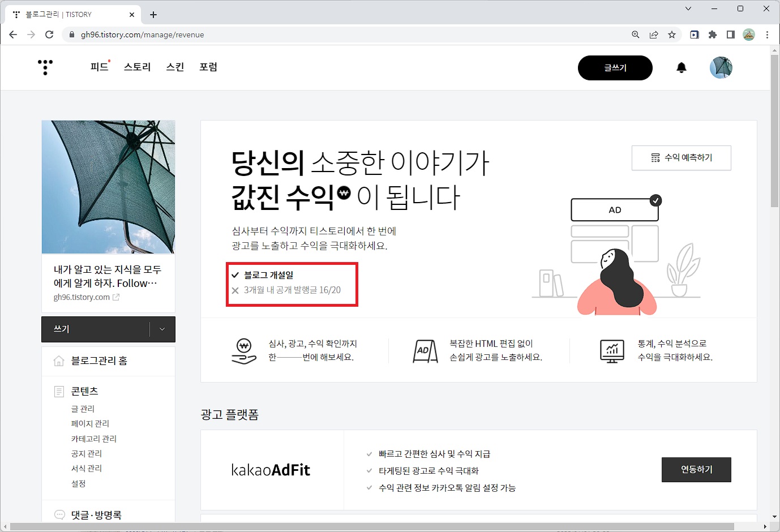Image resolution: width=780 pixels, height=532 pixels.
Task: Click the Tistory logo icon
Action: pyautogui.click(x=45, y=67)
